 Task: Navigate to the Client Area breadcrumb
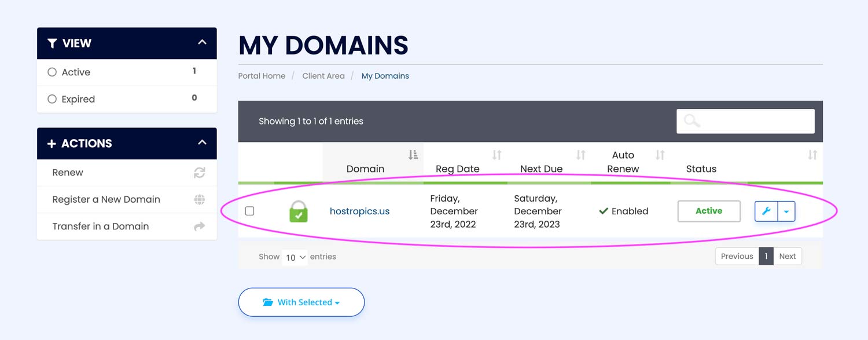(323, 75)
